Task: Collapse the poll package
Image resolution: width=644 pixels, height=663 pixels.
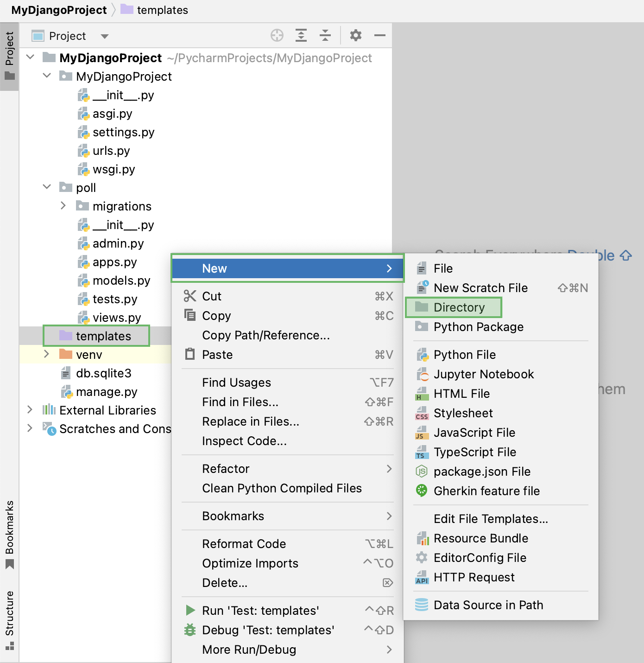Action: [47, 187]
